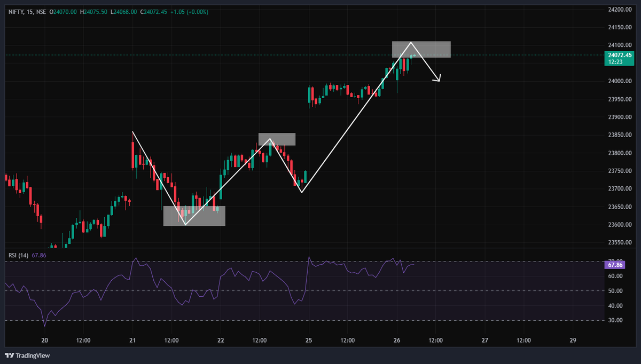The image size is (641, 364).
Task: Click the low value L24068.00
Action: (124, 11)
